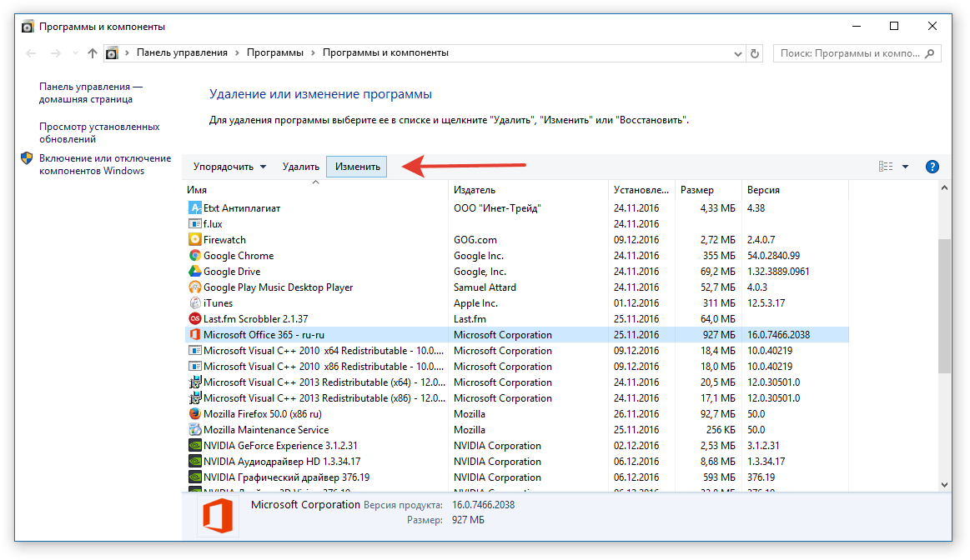The height and width of the screenshot is (560, 970).
Task: Click the NVIDIA GeForce Experience icon
Action: tap(195, 446)
